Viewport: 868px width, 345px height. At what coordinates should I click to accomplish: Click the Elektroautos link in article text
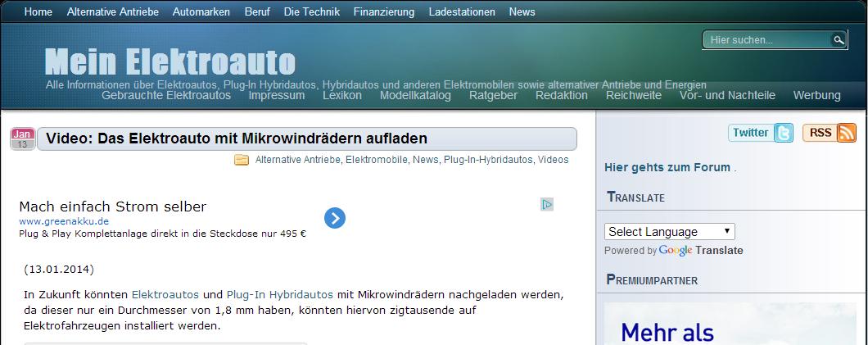165,293
